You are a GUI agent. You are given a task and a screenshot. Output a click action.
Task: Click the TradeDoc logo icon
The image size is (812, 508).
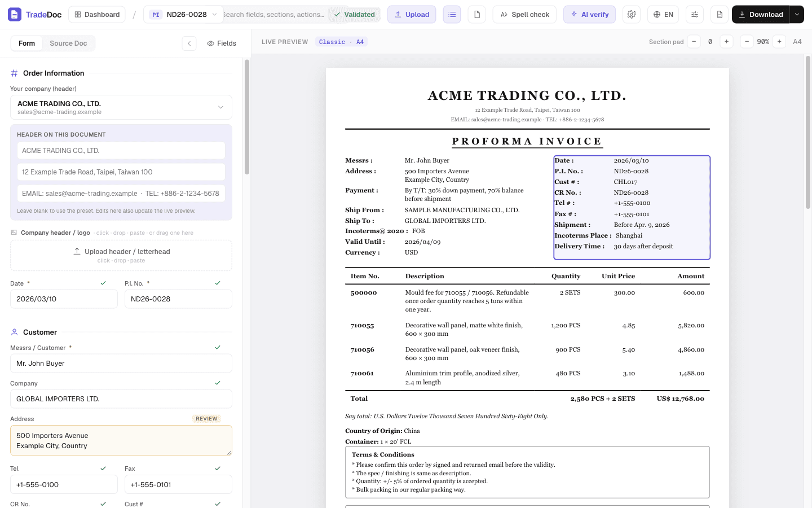(15, 15)
